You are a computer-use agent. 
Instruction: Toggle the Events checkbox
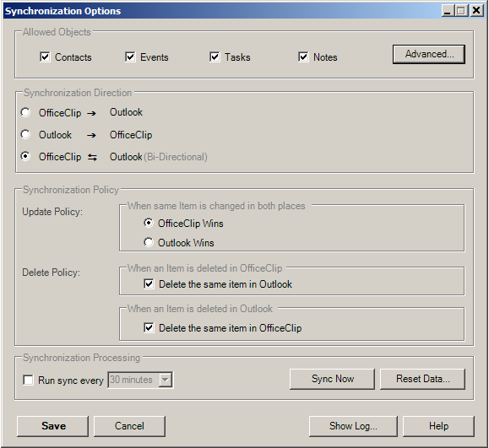[x=130, y=57]
